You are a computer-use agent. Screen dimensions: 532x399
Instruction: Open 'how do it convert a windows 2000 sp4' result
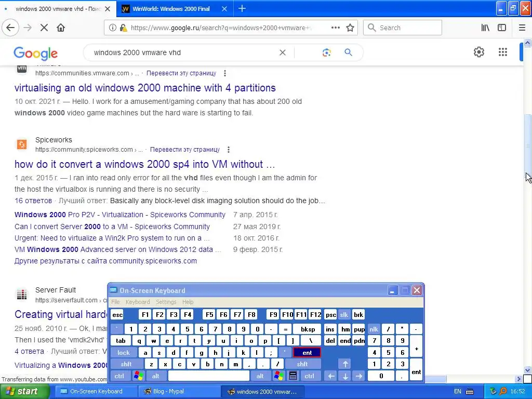click(144, 164)
